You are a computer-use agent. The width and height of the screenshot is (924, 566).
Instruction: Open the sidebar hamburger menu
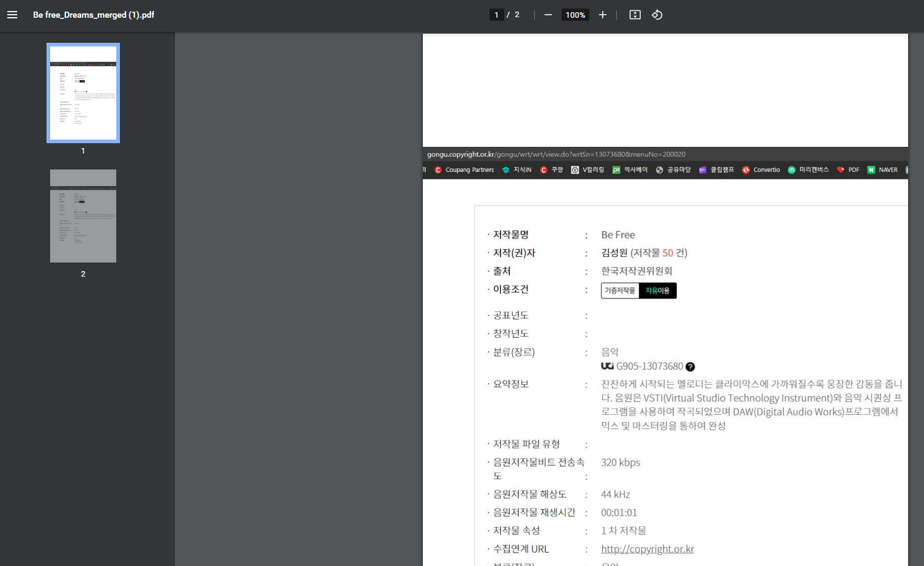(12, 15)
